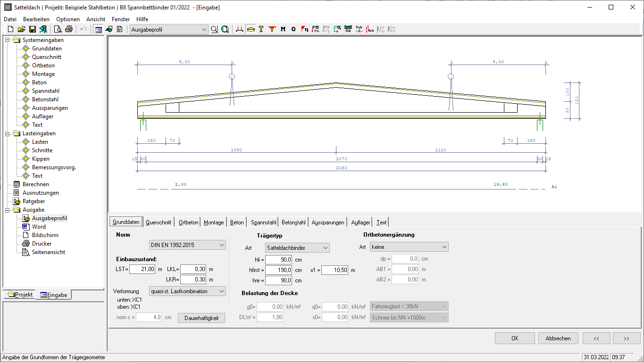Click the hli height input field
Image resolution: width=644 pixels, height=362 pixels.
(278, 259)
